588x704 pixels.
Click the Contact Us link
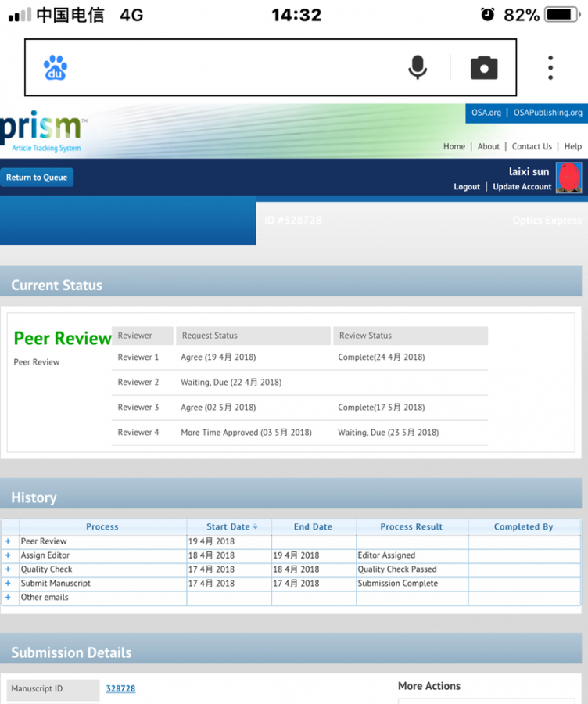click(x=532, y=146)
